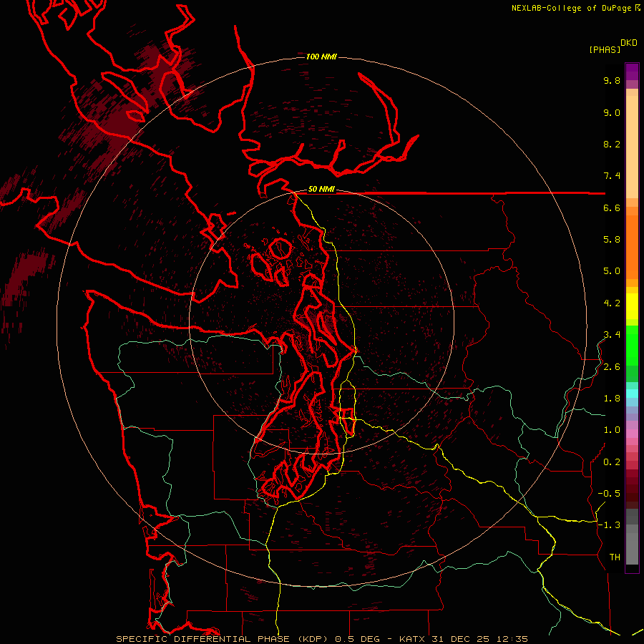Image resolution: width=644 pixels, height=644 pixels.
Task: Click the 1.0 legend value
Action: [x=612, y=430]
